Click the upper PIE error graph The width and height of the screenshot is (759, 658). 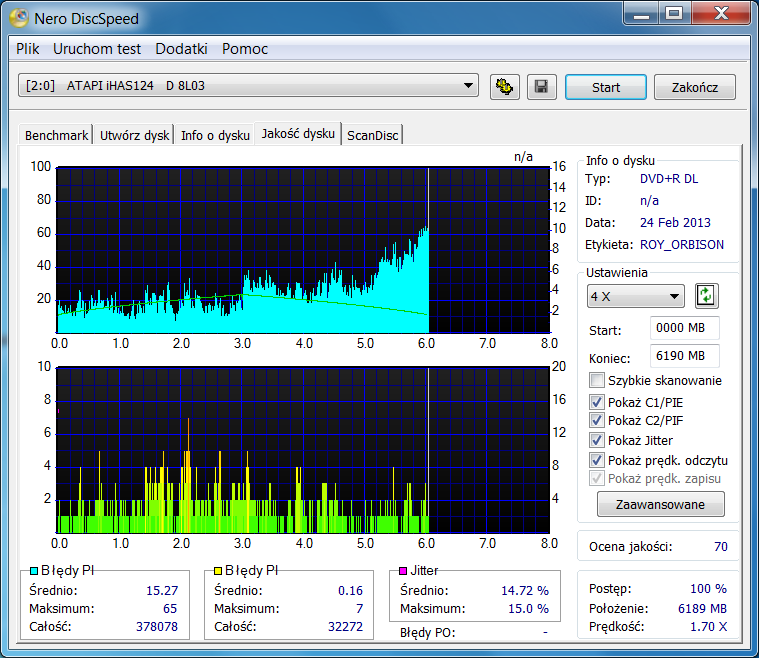(x=304, y=250)
